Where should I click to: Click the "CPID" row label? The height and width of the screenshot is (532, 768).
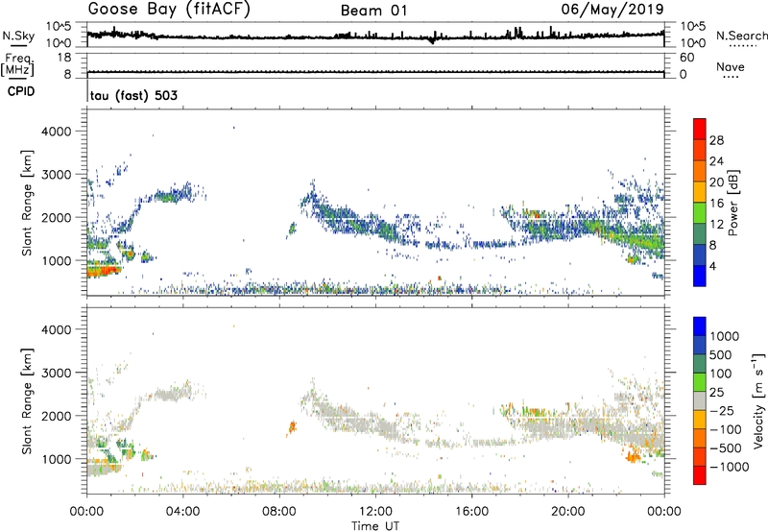pos(21,91)
